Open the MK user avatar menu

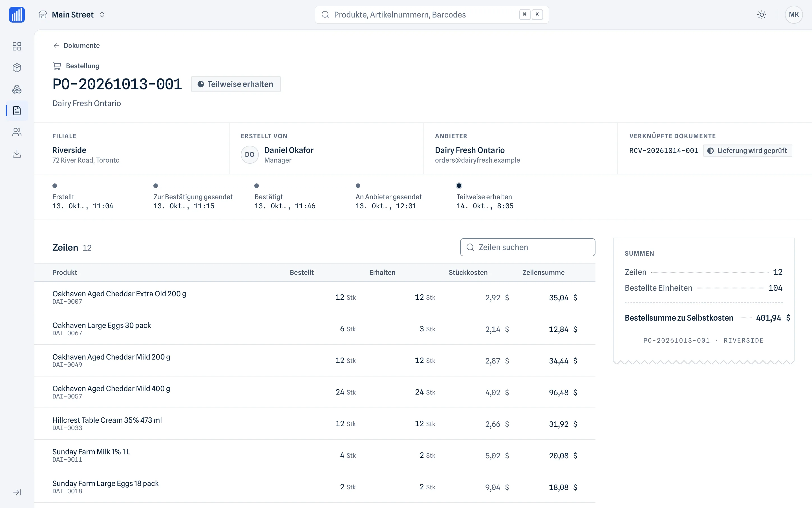(794, 15)
